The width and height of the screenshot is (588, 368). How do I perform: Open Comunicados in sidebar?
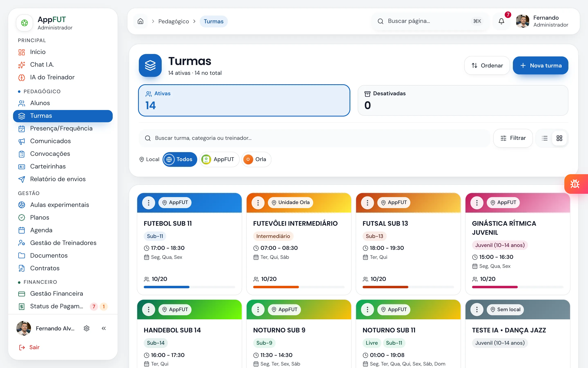point(63,141)
